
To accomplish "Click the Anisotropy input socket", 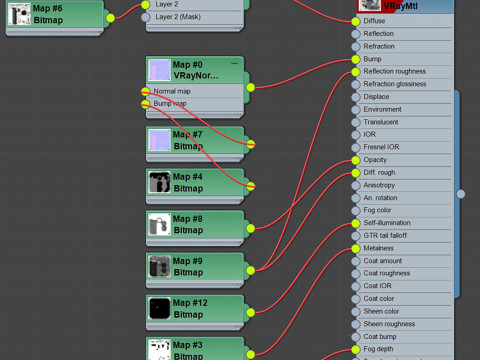I will [356, 185].
